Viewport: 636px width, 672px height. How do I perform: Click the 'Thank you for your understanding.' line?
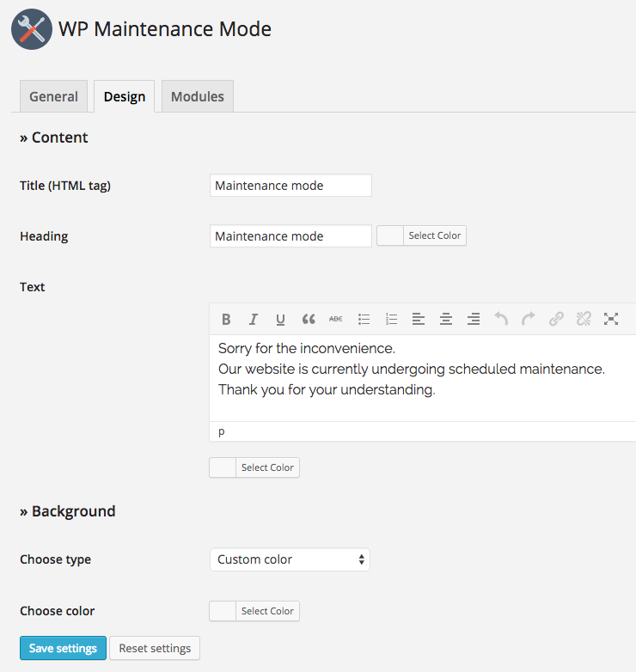tap(327, 389)
